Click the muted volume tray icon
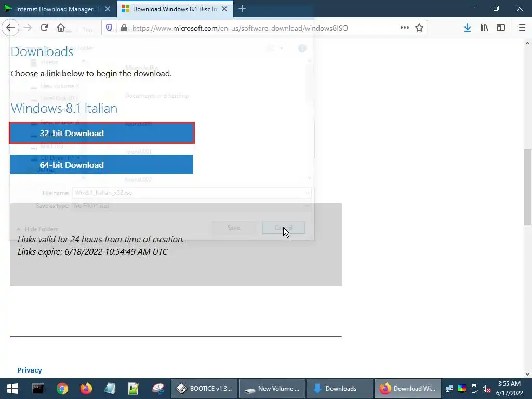532x399 pixels. click(486, 389)
